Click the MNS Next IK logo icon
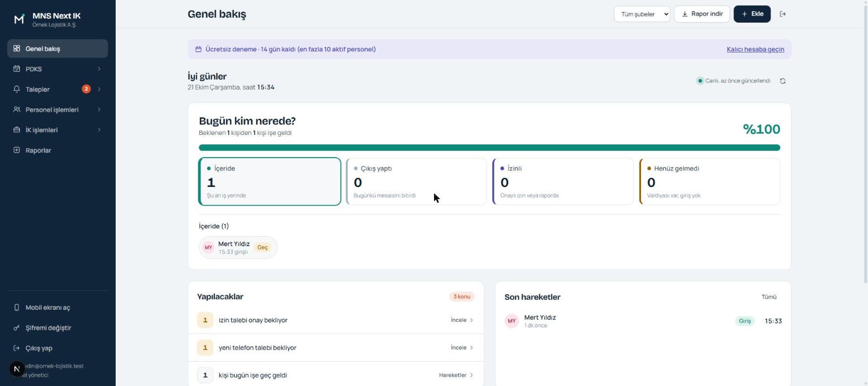This screenshot has width=868, height=386. 19,19
